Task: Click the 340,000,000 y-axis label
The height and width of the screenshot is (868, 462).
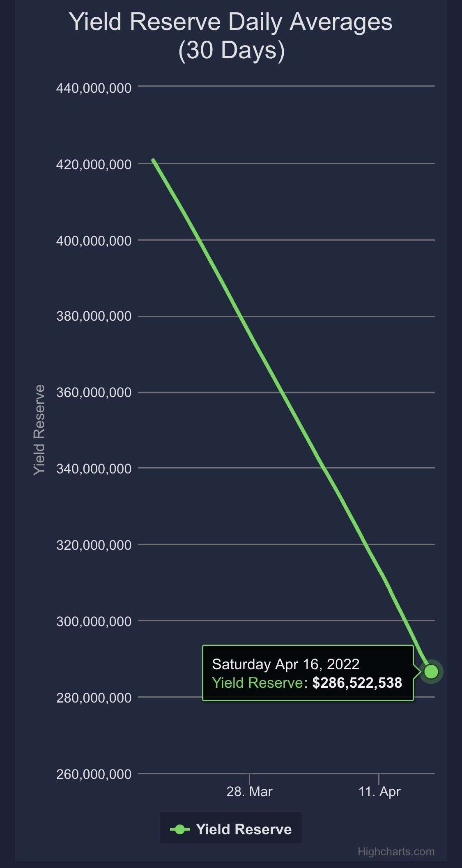Action: point(94,468)
